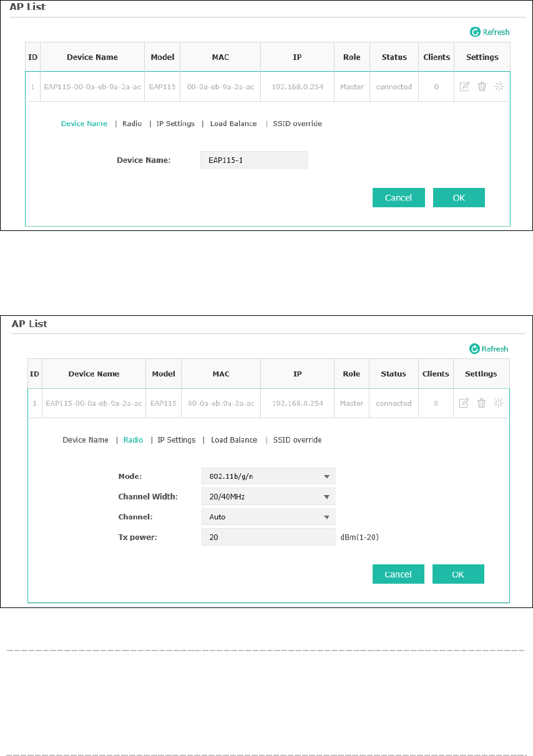The height and width of the screenshot is (756, 533).
Task: Click 192.168.0.254 IP cell in lower row
Action: click(298, 403)
